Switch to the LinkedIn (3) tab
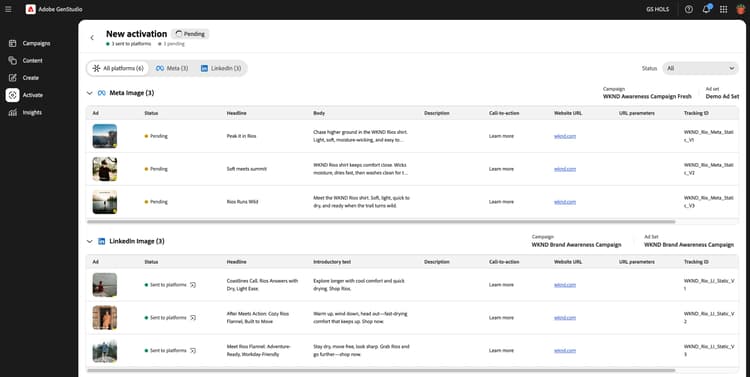750x377 pixels. coord(221,68)
